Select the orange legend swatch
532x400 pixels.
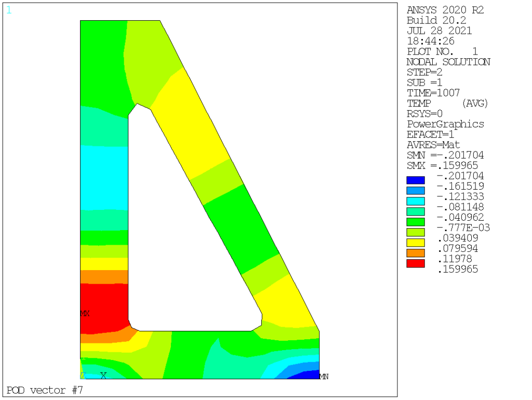(415, 253)
